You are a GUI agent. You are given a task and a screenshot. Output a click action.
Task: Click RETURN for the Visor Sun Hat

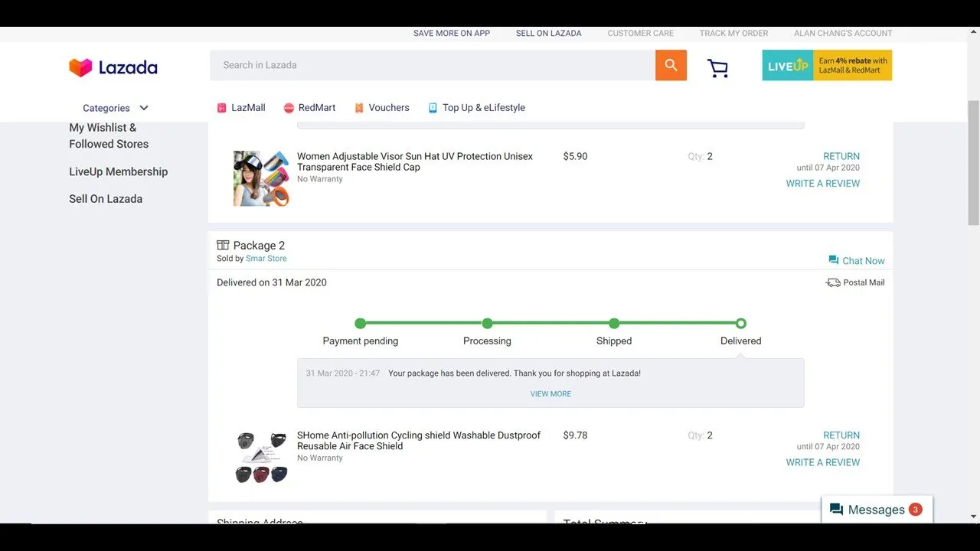(841, 156)
